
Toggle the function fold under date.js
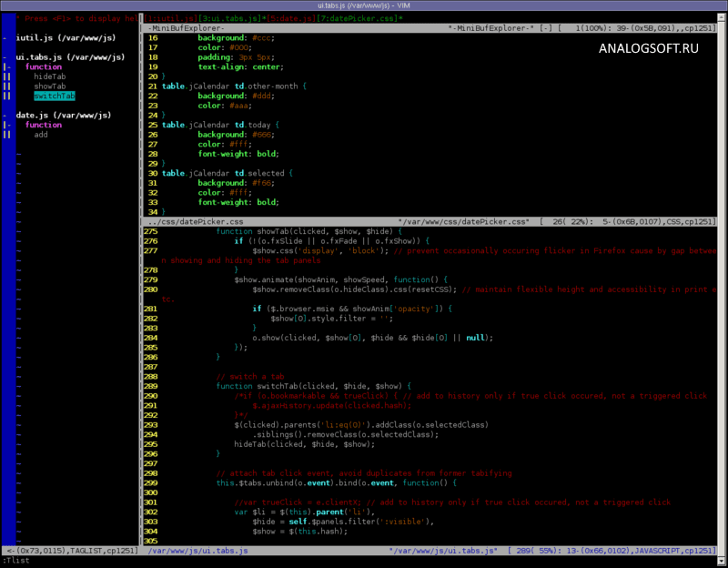pyautogui.click(x=11, y=124)
